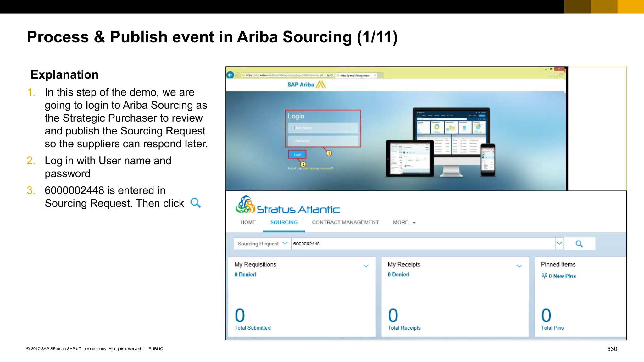
Task: Click the Total Pins link
Action: click(552, 328)
